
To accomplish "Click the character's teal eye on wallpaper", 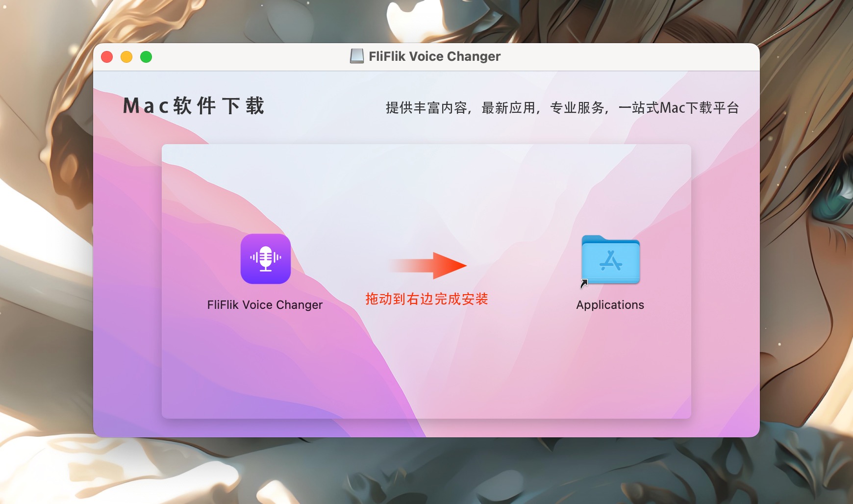I will point(833,201).
